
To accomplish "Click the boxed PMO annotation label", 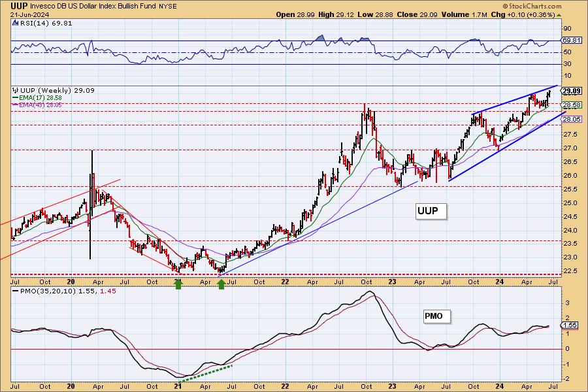I will (436, 316).
